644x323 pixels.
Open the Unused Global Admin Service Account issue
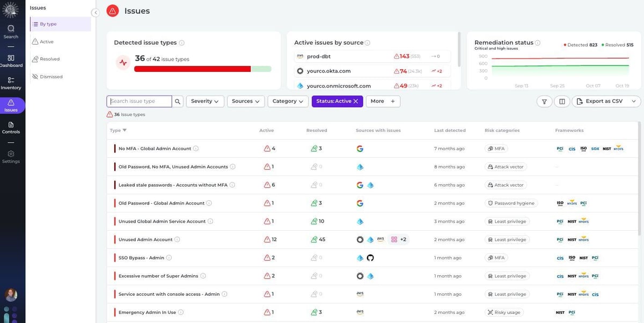click(x=162, y=222)
